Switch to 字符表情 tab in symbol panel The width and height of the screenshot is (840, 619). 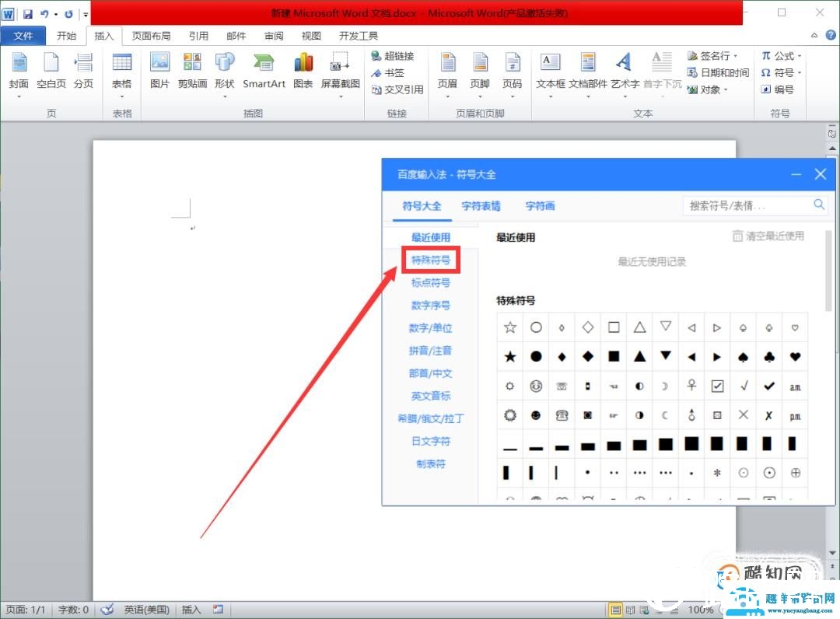[x=481, y=206]
